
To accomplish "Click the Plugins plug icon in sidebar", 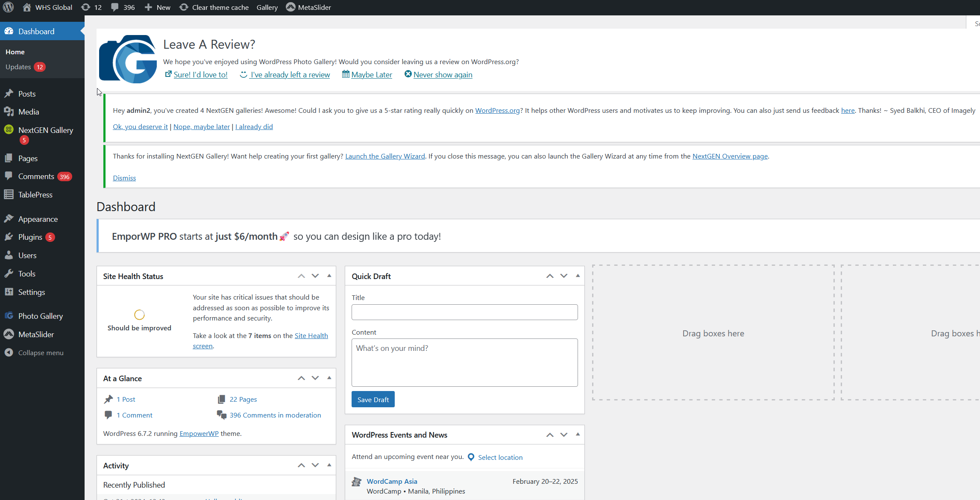I will [9, 237].
